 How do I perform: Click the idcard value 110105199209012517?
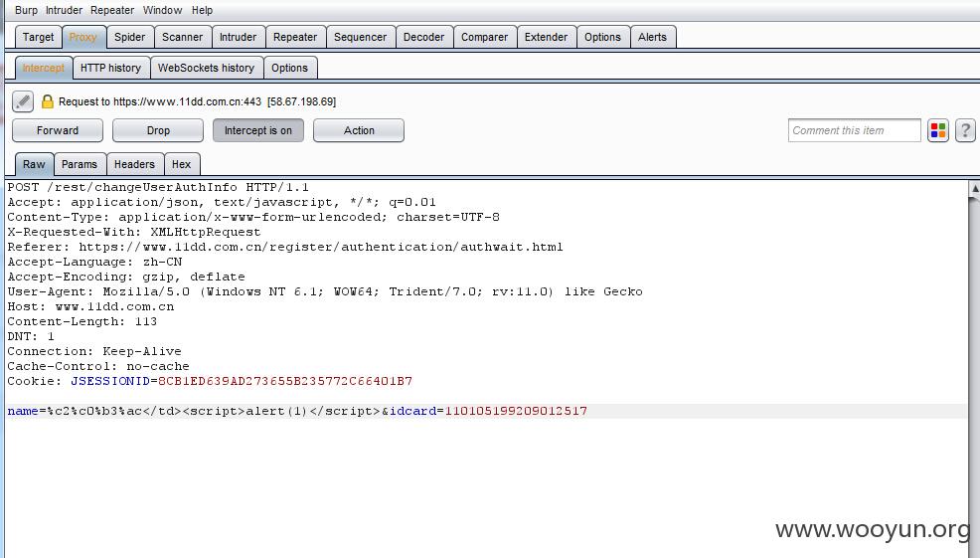tap(516, 411)
